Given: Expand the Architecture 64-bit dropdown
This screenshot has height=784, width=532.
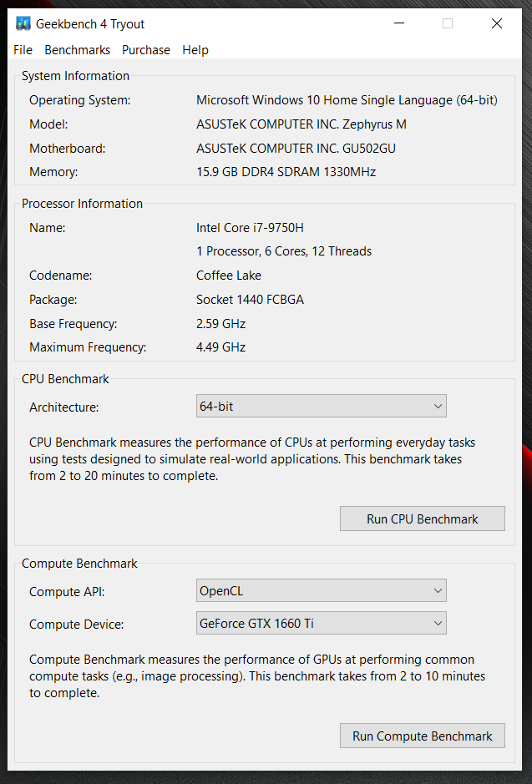Looking at the screenshot, I should pos(321,406).
